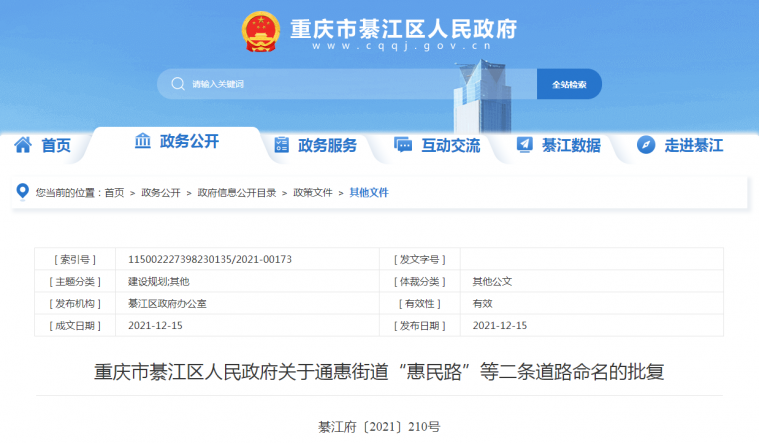Follow the 政府信息公开目录 breadcrumb link
This screenshot has height=443, width=759.
236,192
